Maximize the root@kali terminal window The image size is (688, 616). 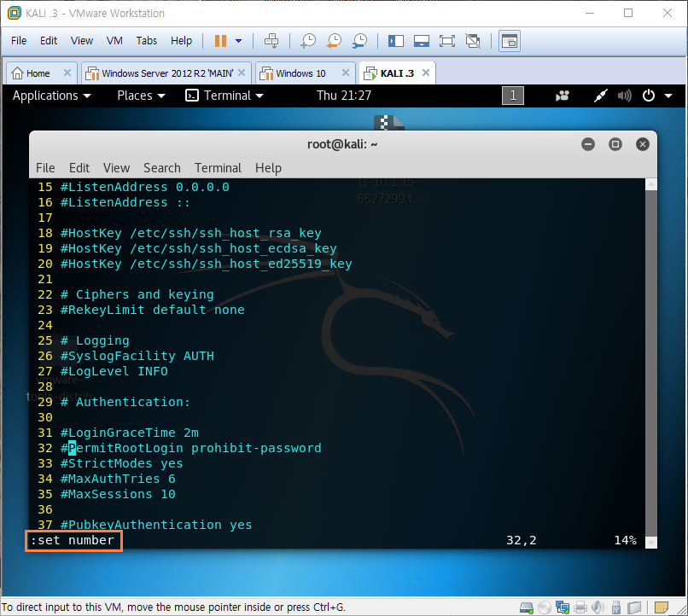point(615,144)
